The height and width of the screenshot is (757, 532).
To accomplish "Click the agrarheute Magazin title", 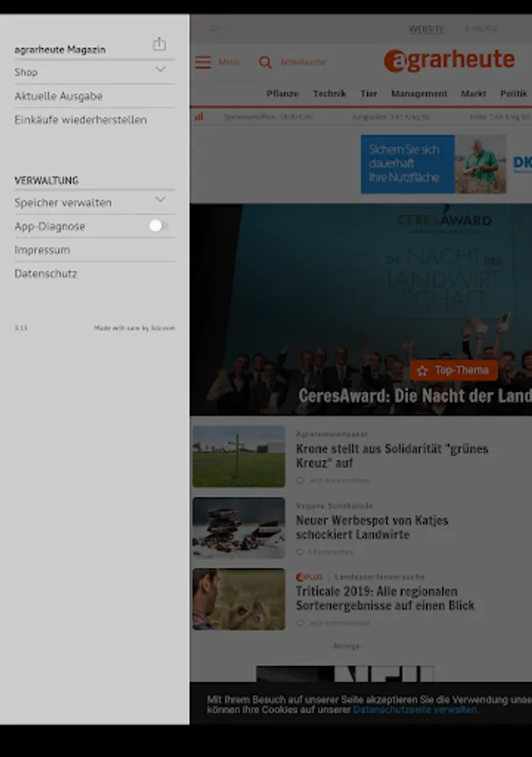I will (x=60, y=50).
